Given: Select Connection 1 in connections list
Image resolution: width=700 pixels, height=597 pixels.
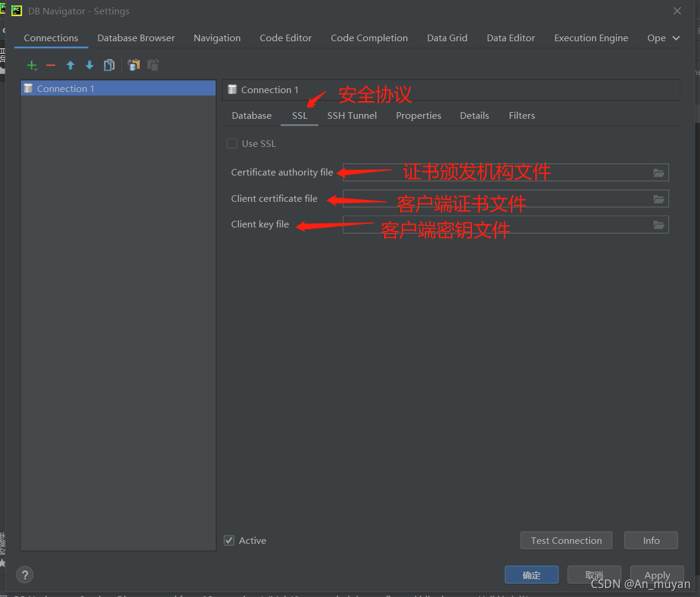Looking at the screenshot, I should pyautogui.click(x=118, y=88).
